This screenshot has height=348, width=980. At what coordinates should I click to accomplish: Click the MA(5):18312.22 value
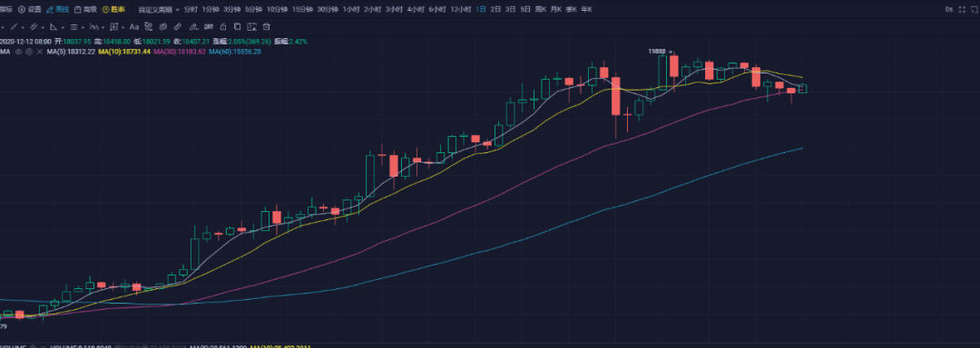[72, 51]
